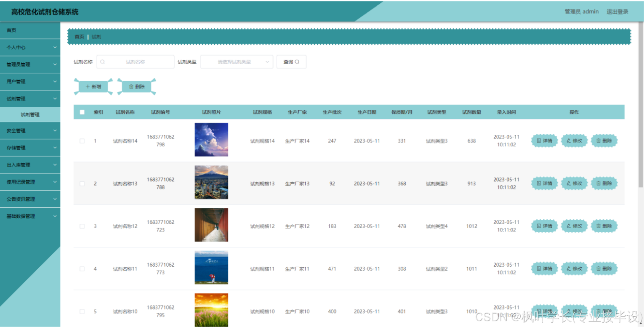Image resolution: width=644 pixels, height=328 pixels.
Task: Select the 试剂管理 submenu item
Action: (x=30, y=114)
